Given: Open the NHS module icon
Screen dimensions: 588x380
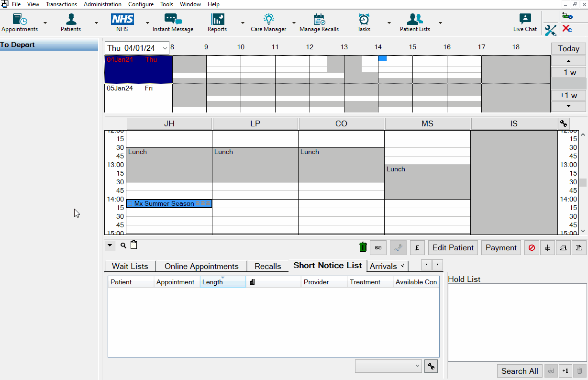Looking at the screenshot, I should [x=122, y=22].
